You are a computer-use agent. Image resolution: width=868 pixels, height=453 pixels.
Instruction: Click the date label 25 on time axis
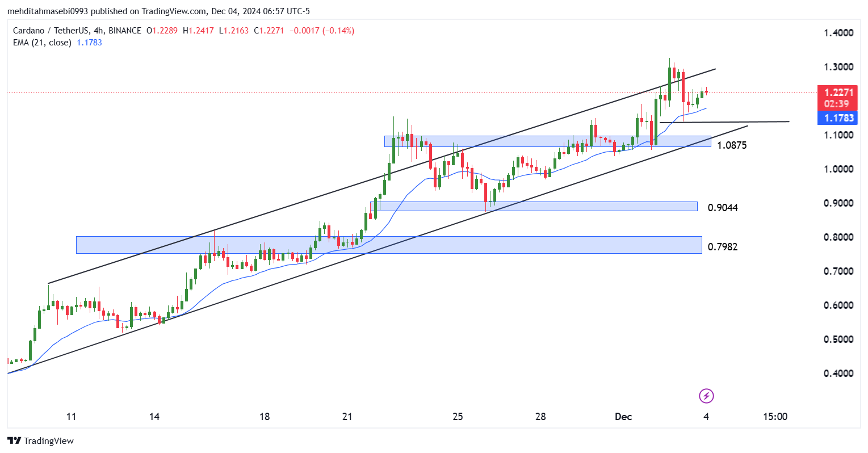pos(458,417)
